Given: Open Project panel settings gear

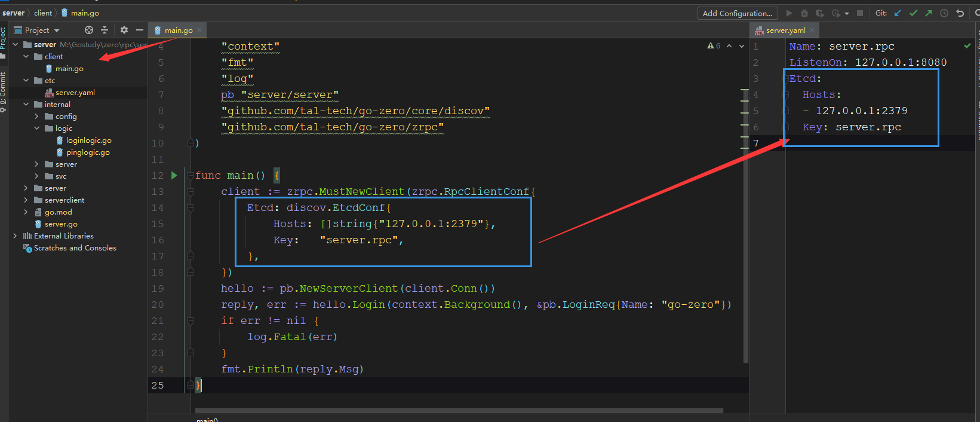Looking at the screenshot, I should tap(124, 30).
